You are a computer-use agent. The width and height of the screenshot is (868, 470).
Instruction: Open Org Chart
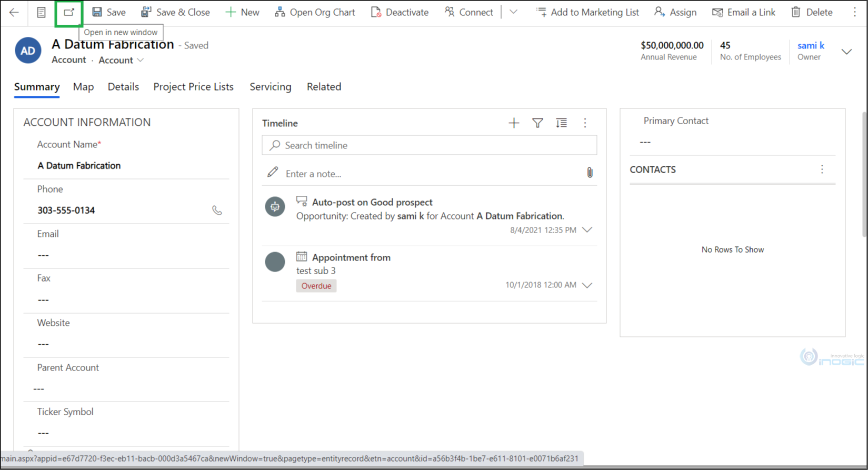[x=315, y=12]
